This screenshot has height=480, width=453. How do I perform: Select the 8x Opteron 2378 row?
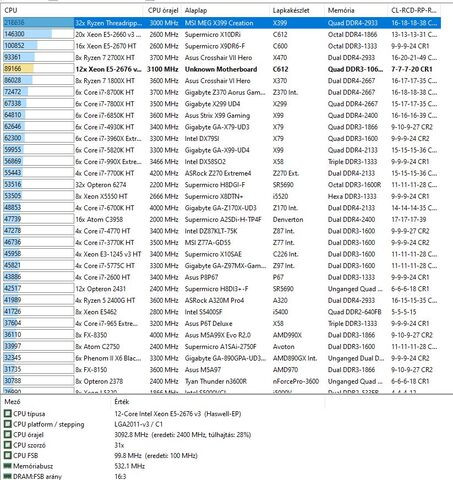(222, 381)
